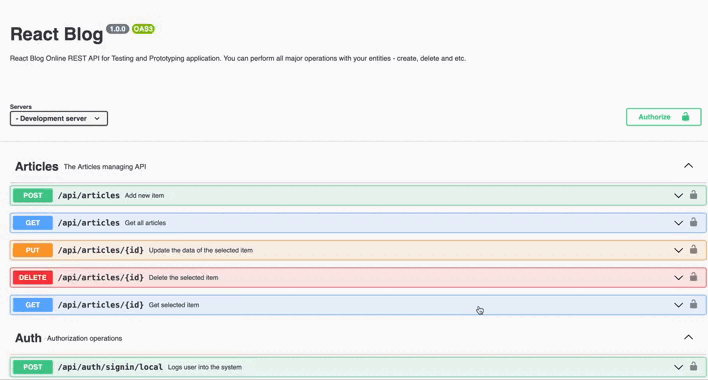Click lock icon on DELETE /api/articles/{id} row
The image size is (708, 380).
693,277
